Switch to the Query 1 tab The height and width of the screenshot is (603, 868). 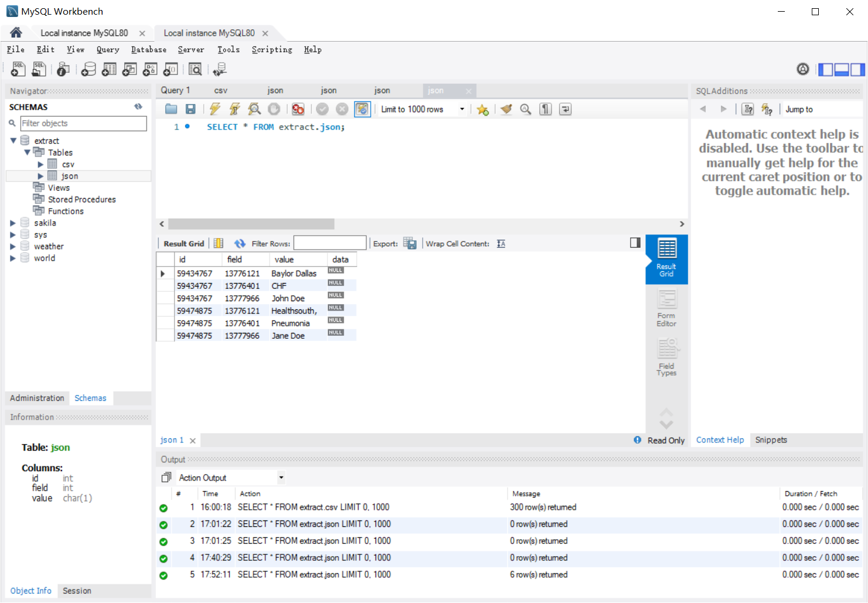(x=175, y=90)
